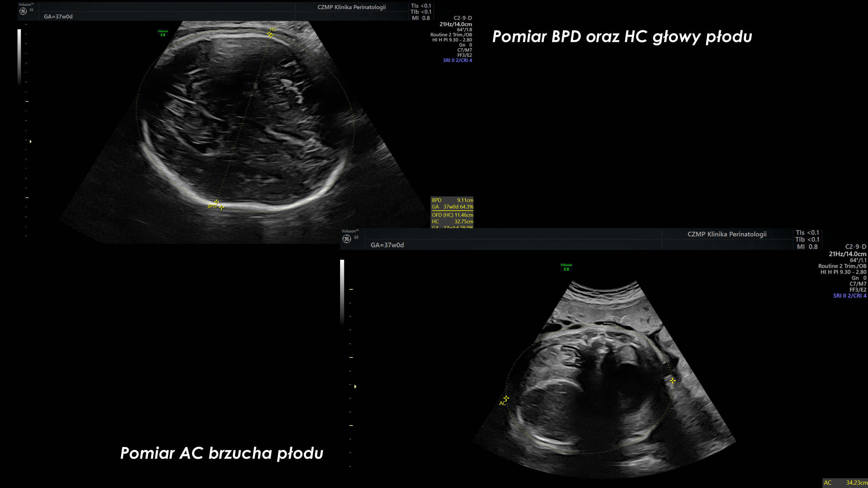Click focus triangle marker on abdomen scan scale
Image resolution: width=868 pixels, height=488 pixels.
click(x=355, y=386)
